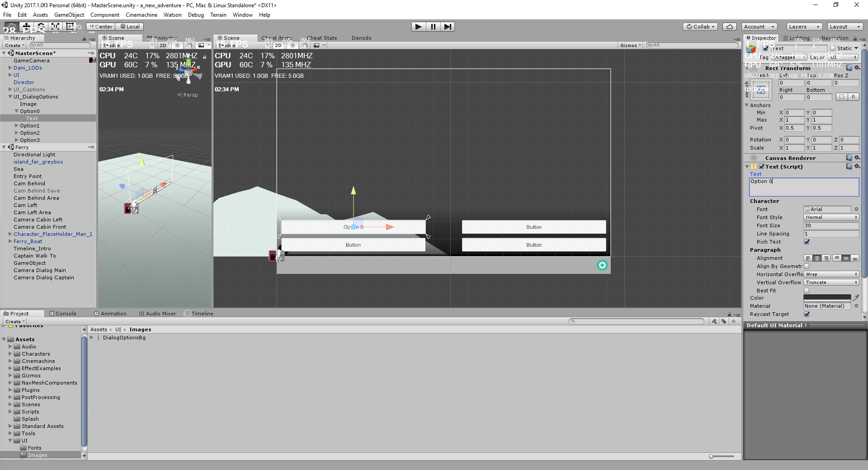Click the Play button
Screen dimensions: 868x470
(419, 27)
